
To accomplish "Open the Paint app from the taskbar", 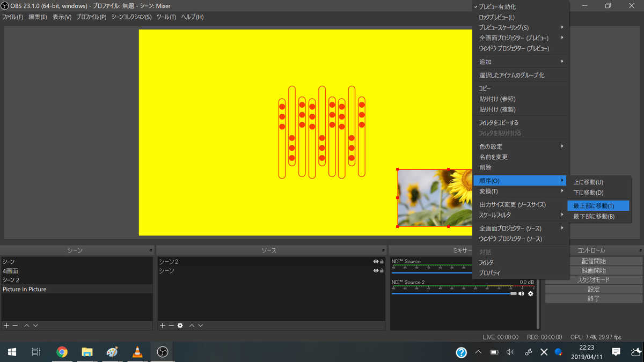I will (112, 352).
